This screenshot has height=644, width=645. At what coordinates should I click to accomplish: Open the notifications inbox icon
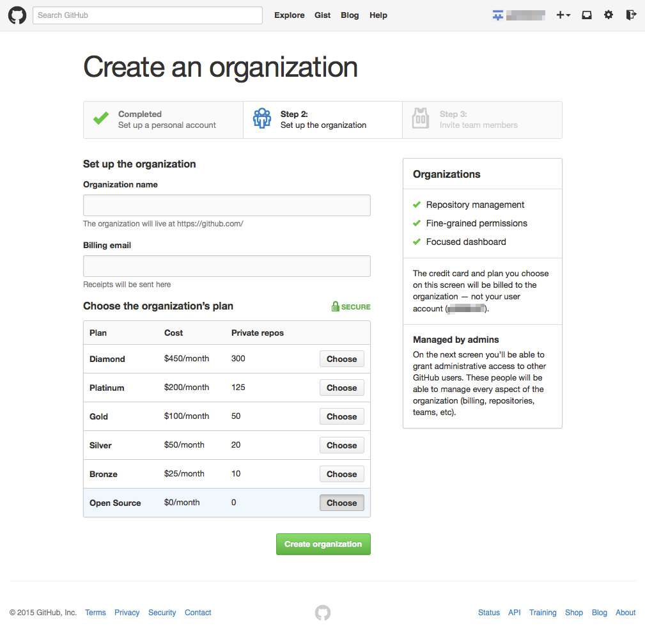[x=586, y=14]
